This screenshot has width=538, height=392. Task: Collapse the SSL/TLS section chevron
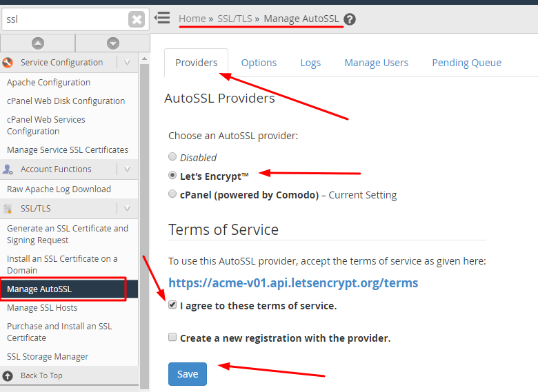tap(127, 208)
